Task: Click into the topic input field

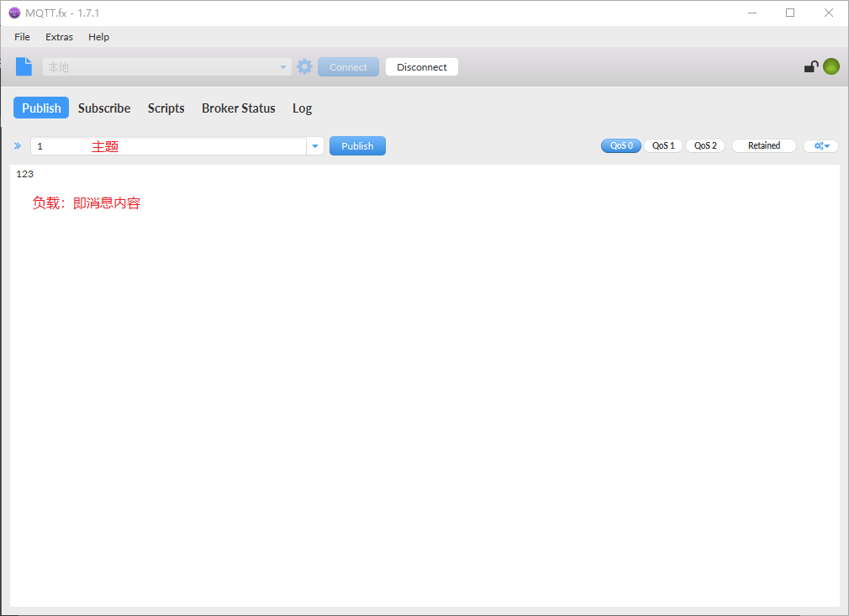Action: click(168, 146)
